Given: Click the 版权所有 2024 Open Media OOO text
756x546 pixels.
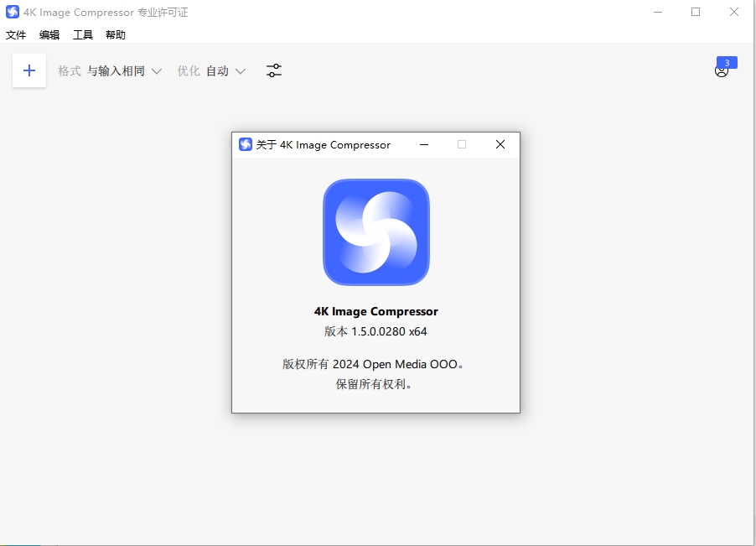Looking at the screenshot, I should [x=373, y=364].
